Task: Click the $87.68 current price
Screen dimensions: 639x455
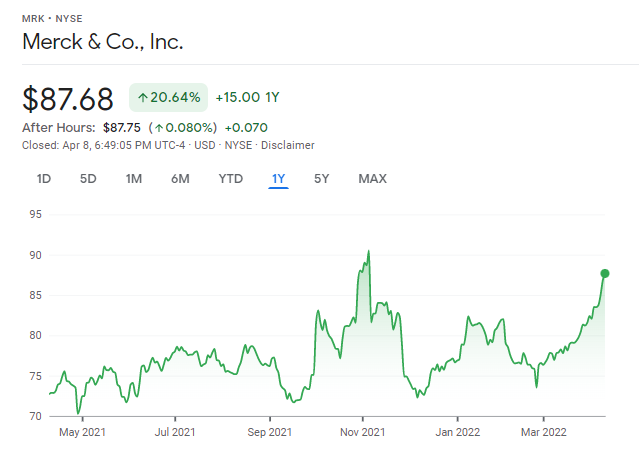Action: (68, 99)
